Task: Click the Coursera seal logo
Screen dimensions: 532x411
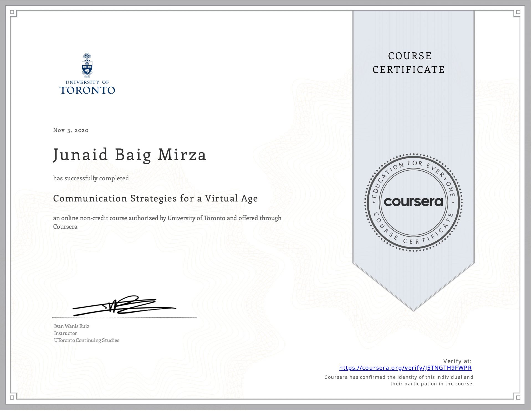Action: [413, 202]
